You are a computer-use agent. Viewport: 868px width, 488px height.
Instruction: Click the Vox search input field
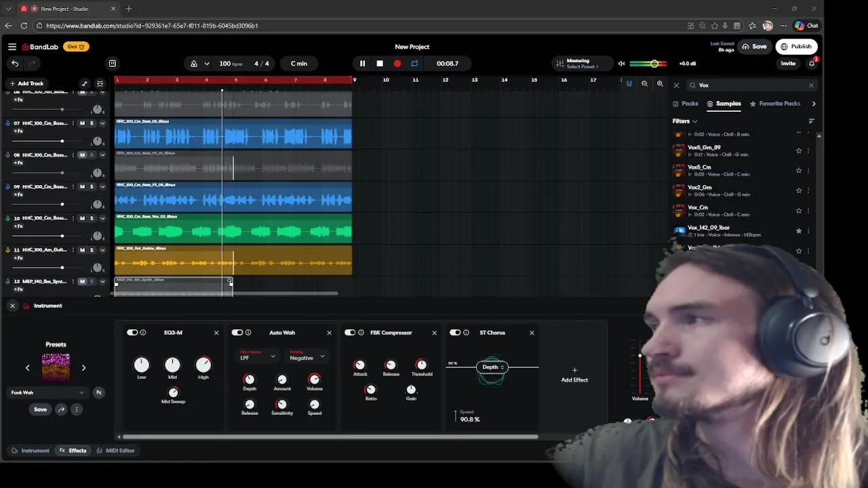pos(752,85)
